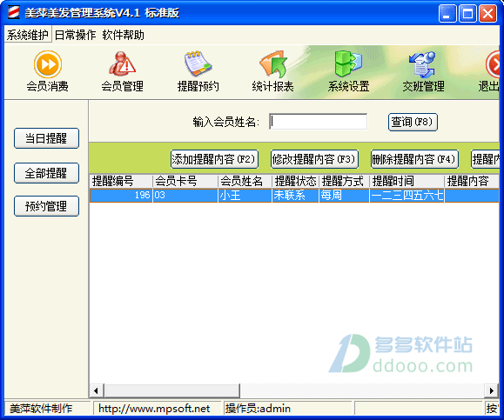Click the red 退出 exit icon

(493, 64)
